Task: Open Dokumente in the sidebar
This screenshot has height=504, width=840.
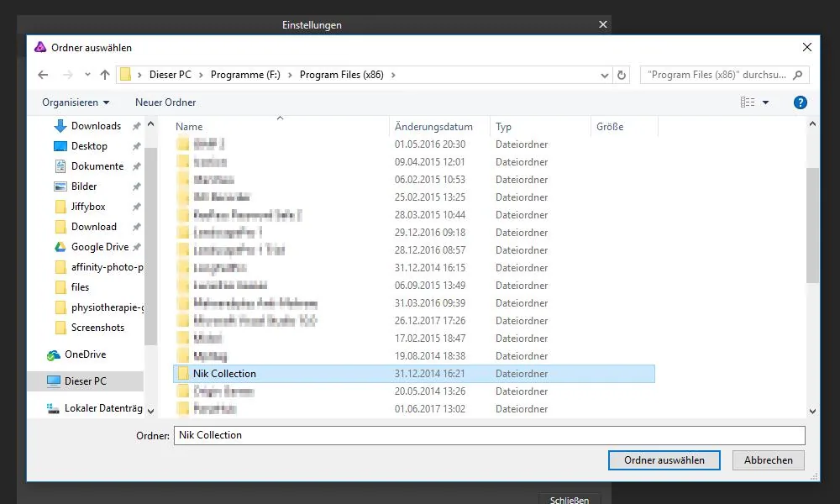Action: 97,166
